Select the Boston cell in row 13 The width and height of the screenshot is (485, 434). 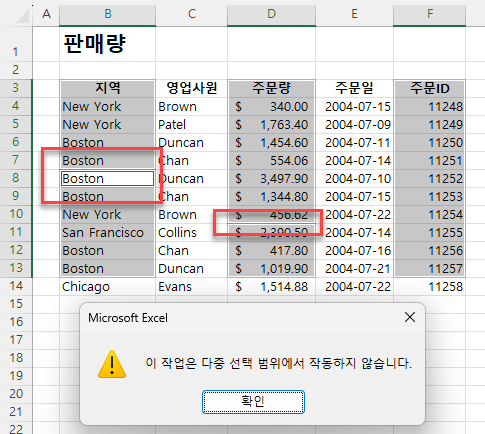coord(107,268)
